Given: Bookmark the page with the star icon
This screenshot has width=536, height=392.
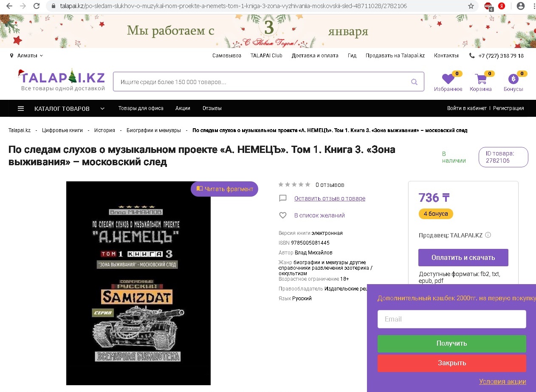Looking at the screenshot, I should (x=471, y=6).
